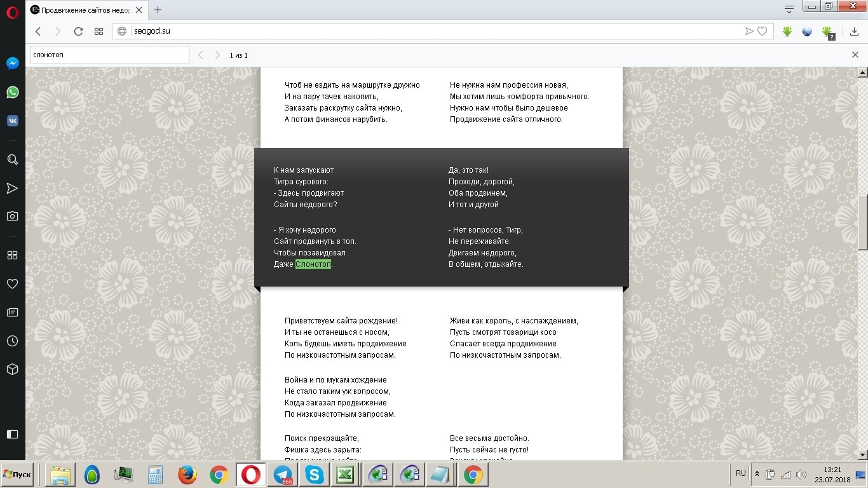
Task: Open the VK panel in the sidebar
Action: 12,121
